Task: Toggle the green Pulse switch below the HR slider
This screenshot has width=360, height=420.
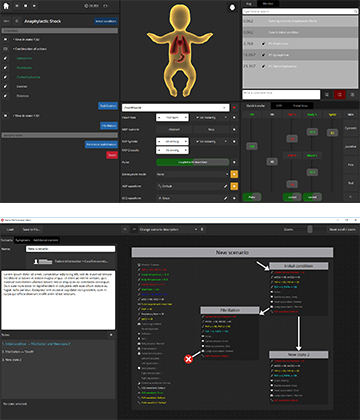Action: pos(252,197)
